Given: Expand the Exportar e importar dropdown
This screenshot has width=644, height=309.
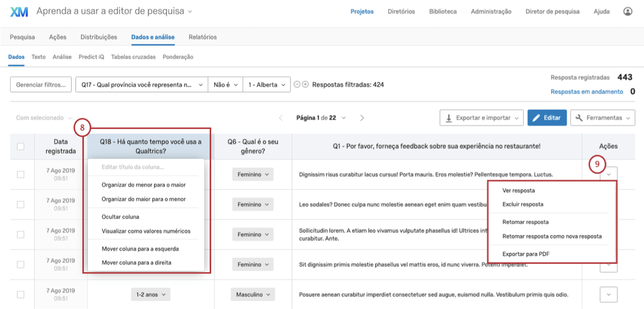Looking at the screenshot, I should [483, 118].
